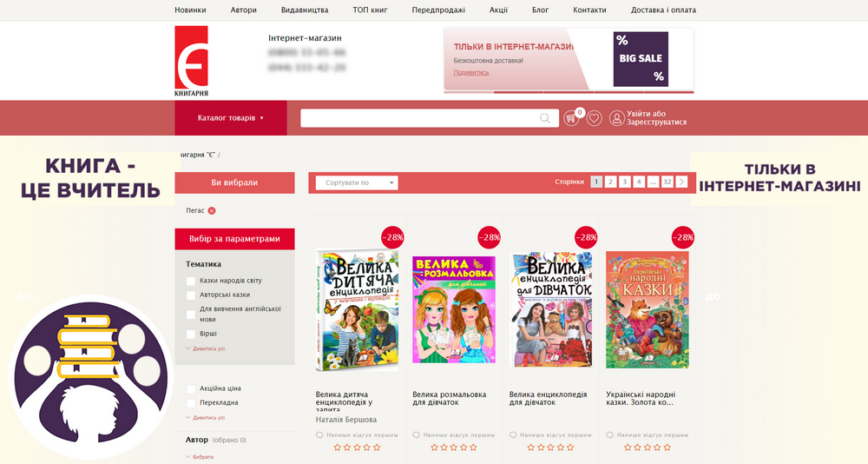Click the Подивитись link in banner
868x464 pixels.
tap(471, 72)
